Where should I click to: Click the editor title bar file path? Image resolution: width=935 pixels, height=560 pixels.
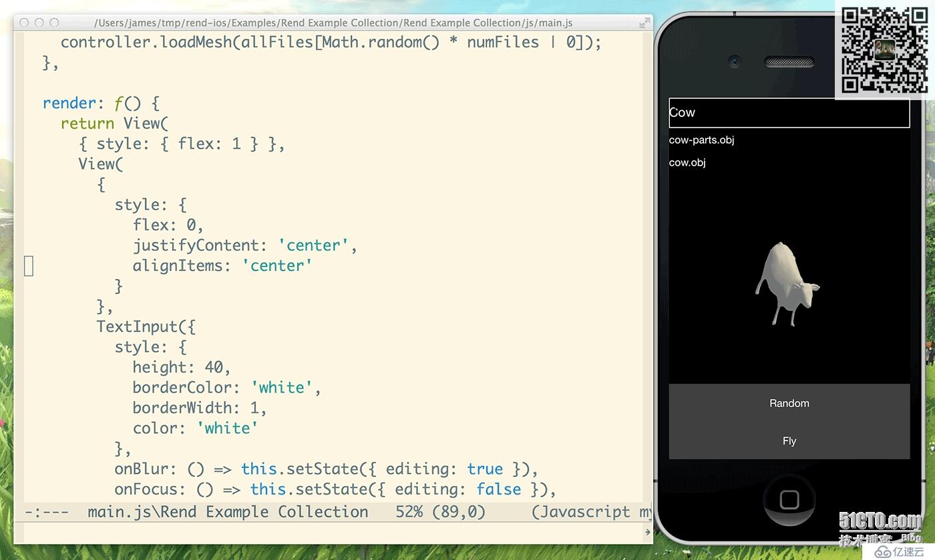pos(333,23)
